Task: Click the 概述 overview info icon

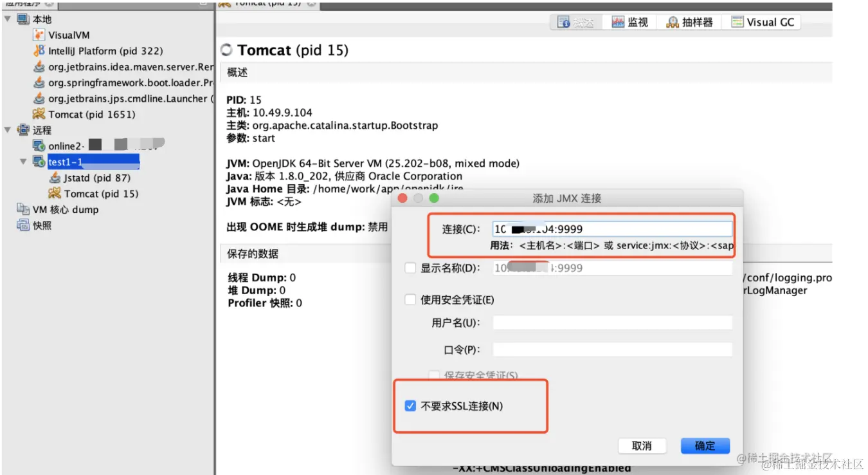Action: pyautogui.click(x=563, y=23)
